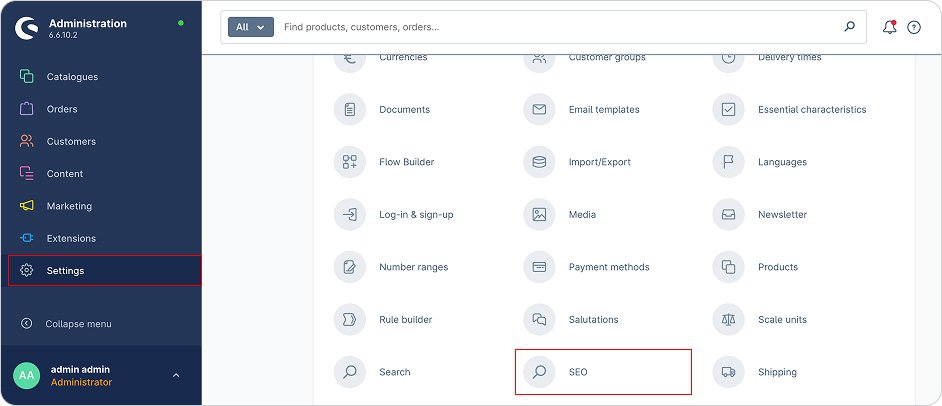Collapse the sidebar menu
The image size is (942, 406).
coord(78,324)
